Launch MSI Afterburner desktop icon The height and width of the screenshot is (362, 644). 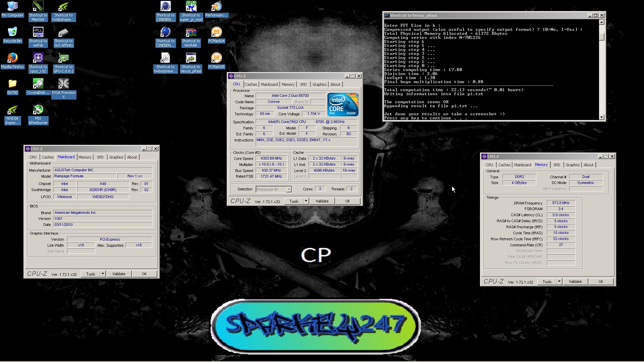[38, 114]
